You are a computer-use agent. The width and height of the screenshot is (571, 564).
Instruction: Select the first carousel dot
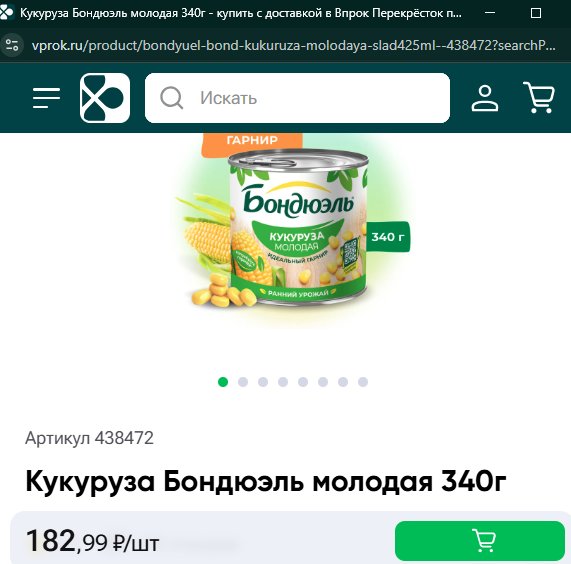tap(223, 382)
